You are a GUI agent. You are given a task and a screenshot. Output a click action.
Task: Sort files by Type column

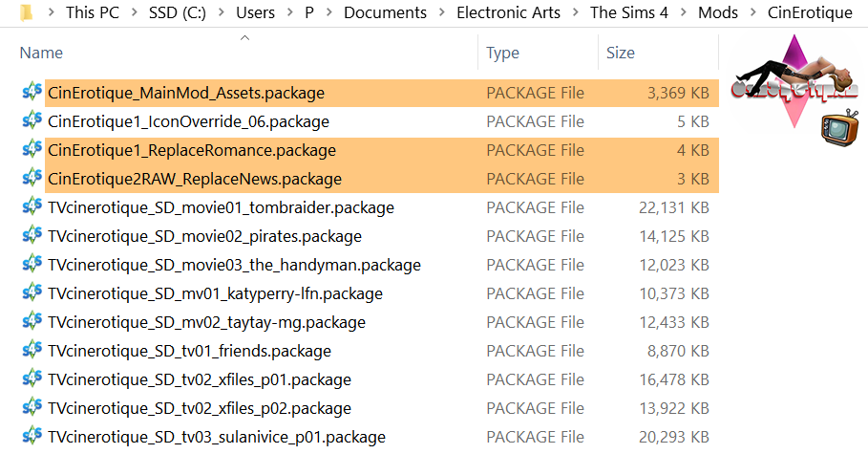coord(502,53)
